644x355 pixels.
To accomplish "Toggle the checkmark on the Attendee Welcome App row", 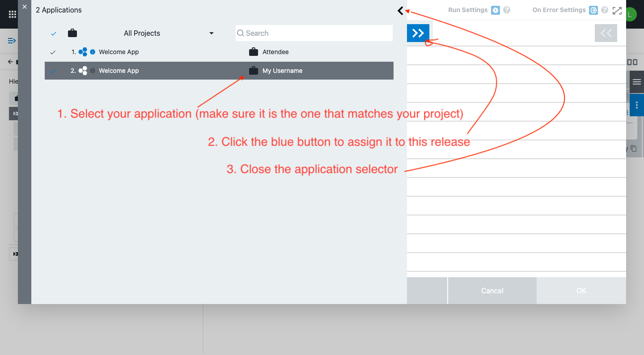I will tap(53, 52).
